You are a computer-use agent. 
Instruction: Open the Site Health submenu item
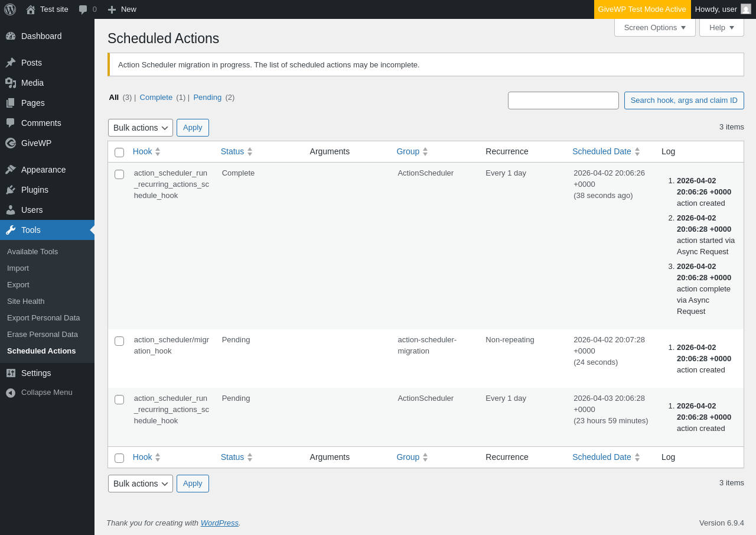tap(26, 301)
